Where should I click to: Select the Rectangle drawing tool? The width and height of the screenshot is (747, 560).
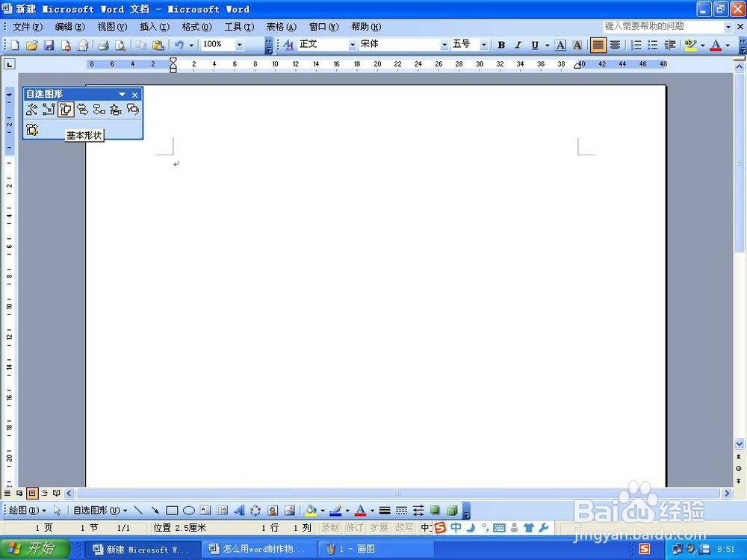tap(172, 511)
